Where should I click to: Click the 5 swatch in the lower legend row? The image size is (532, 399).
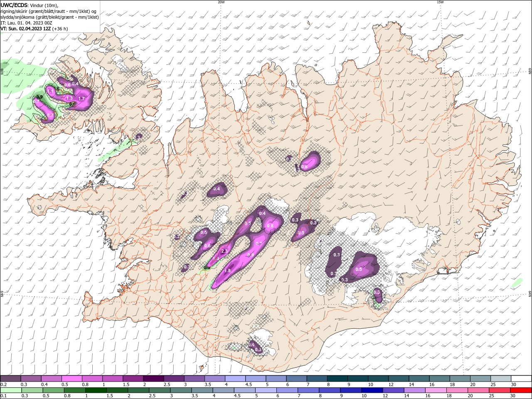tap(266, 390)
